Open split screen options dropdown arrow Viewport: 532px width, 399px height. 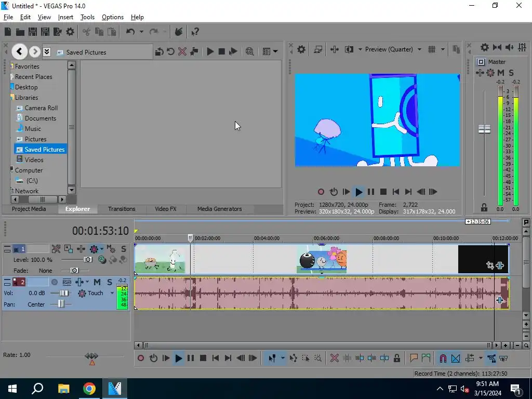(360, 49)
